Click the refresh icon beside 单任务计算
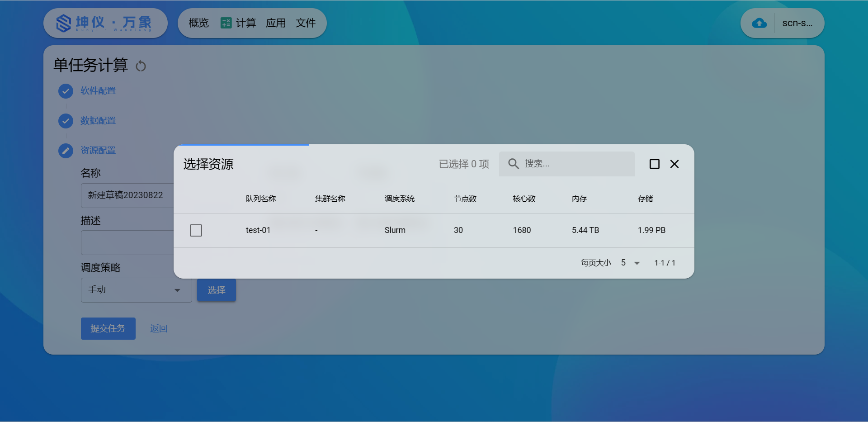The width and height of the screenshot is (868, 422). click(141, 66)
